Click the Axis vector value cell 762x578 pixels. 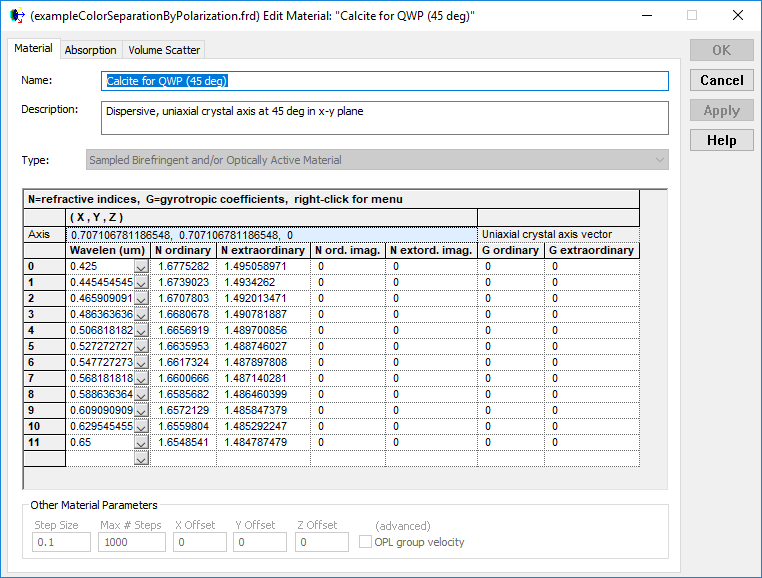pyautogui.click(x=270, y=234)
